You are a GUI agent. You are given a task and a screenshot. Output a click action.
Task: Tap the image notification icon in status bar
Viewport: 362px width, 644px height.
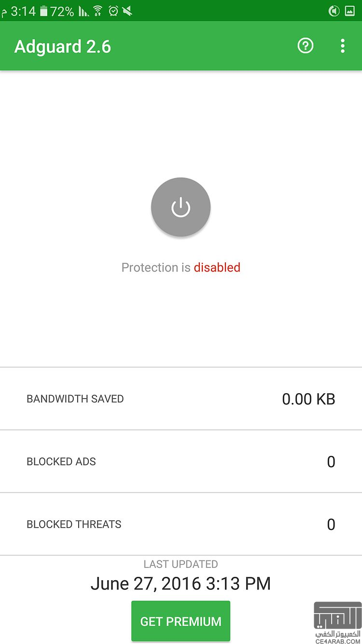click(x=350, y=11)
